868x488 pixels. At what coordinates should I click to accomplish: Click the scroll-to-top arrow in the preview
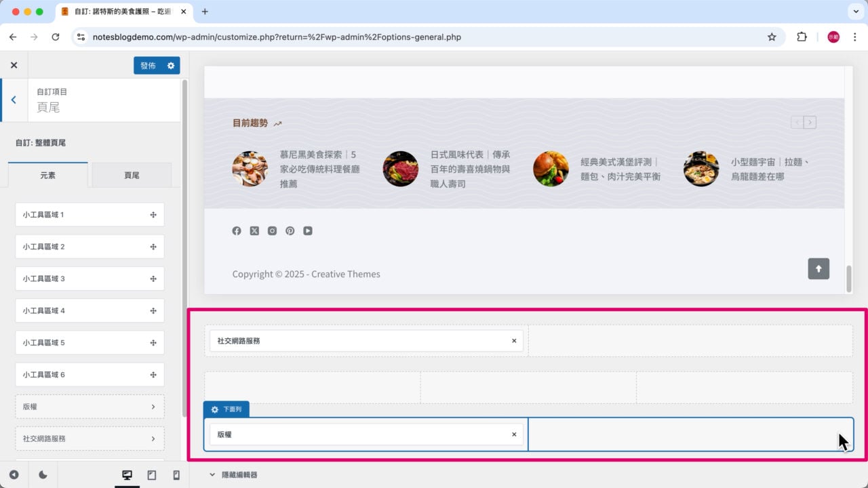click(818, 269)
